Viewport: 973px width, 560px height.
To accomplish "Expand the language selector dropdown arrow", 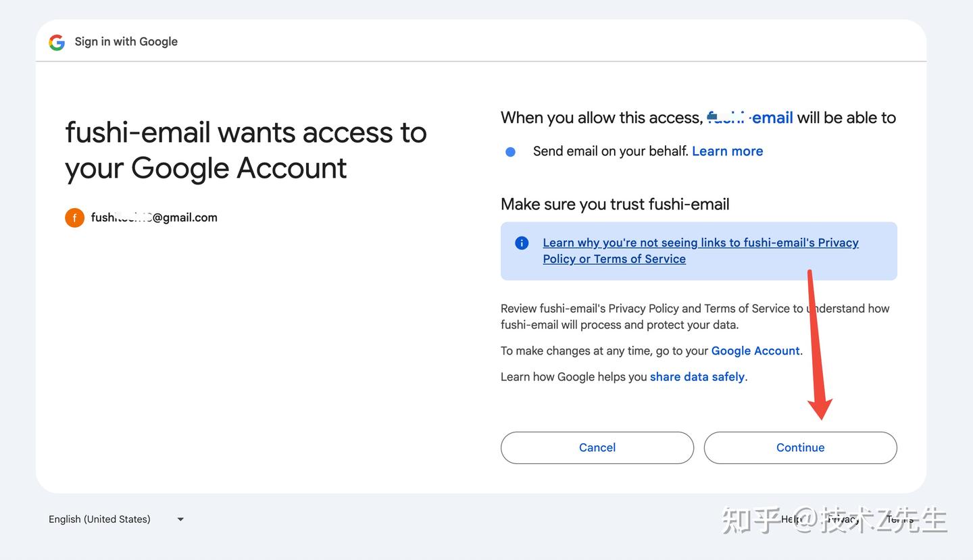I will click(180, 519).
